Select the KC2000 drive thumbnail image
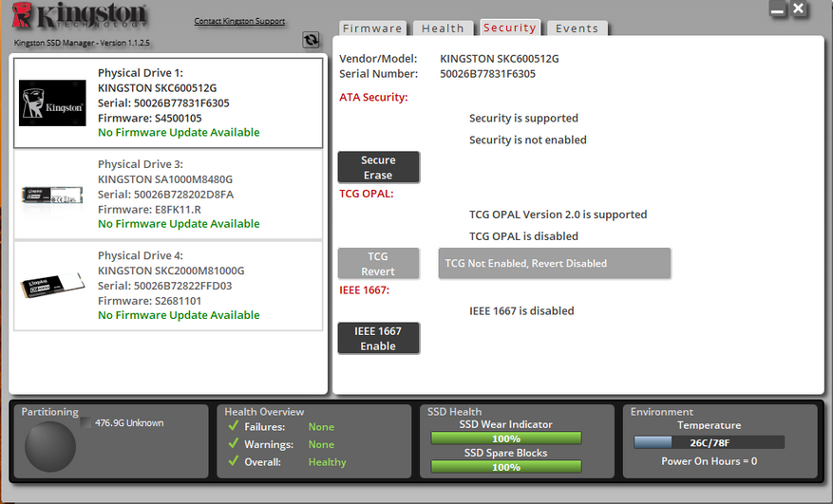Screen dimensions: 833x504 (x=52, y=285)
